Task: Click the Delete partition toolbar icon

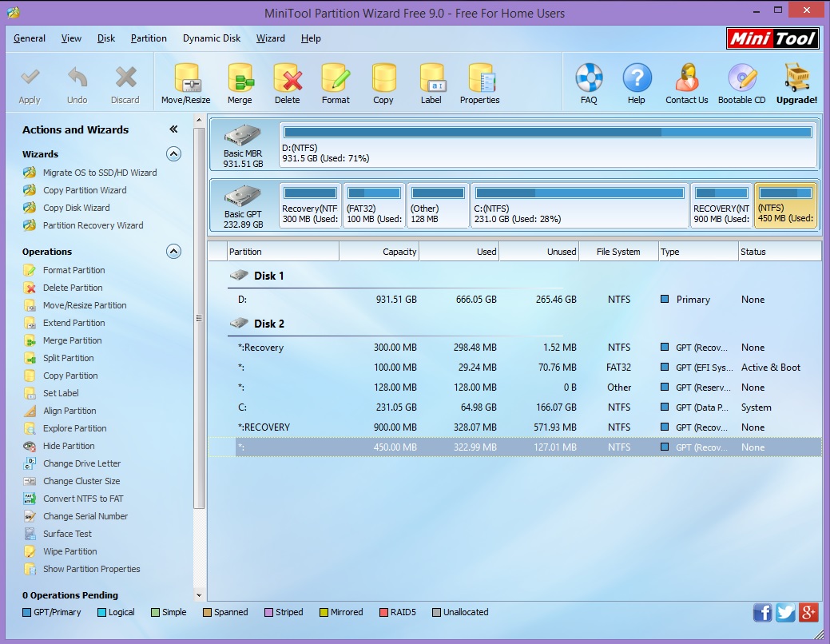Action: 288,84
